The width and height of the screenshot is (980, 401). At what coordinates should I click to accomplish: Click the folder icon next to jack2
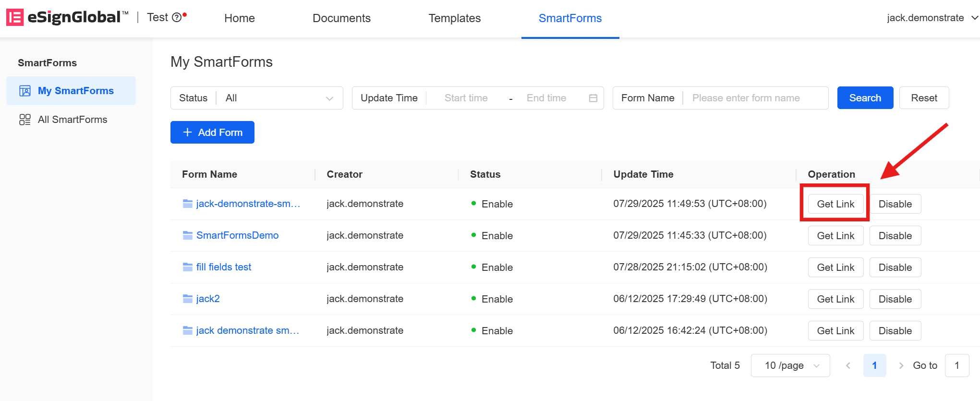pyautogui.click(x=188, y=299)
